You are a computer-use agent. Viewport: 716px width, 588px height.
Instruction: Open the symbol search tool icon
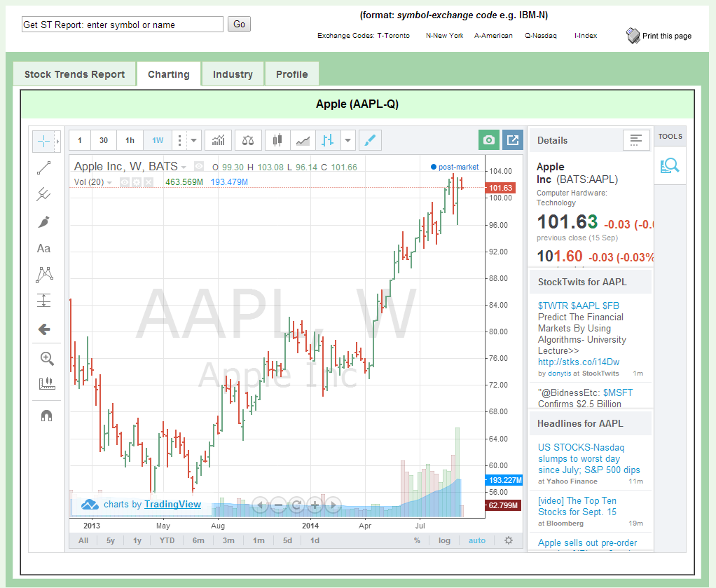pos(670,165)
